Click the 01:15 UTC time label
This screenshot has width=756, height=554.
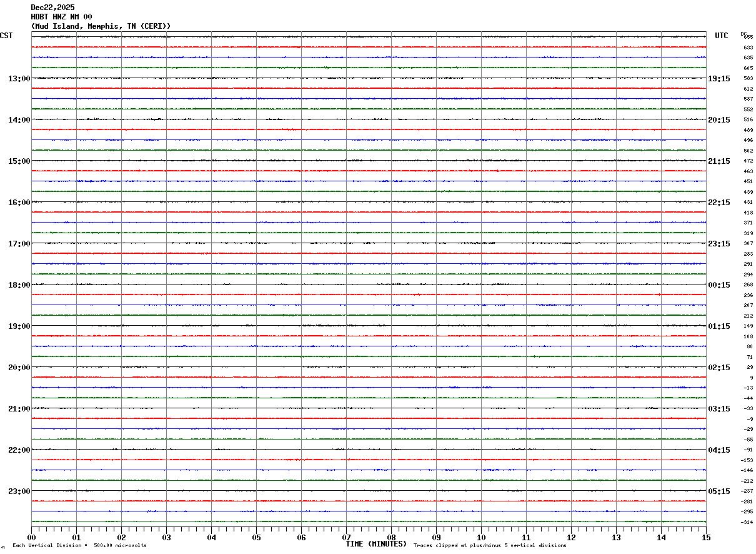[719, 326]
